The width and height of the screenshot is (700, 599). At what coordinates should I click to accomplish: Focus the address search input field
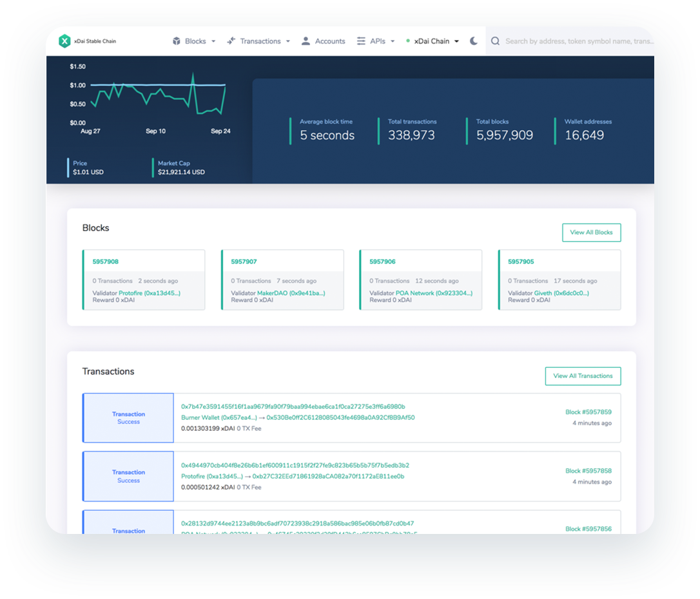577,41
